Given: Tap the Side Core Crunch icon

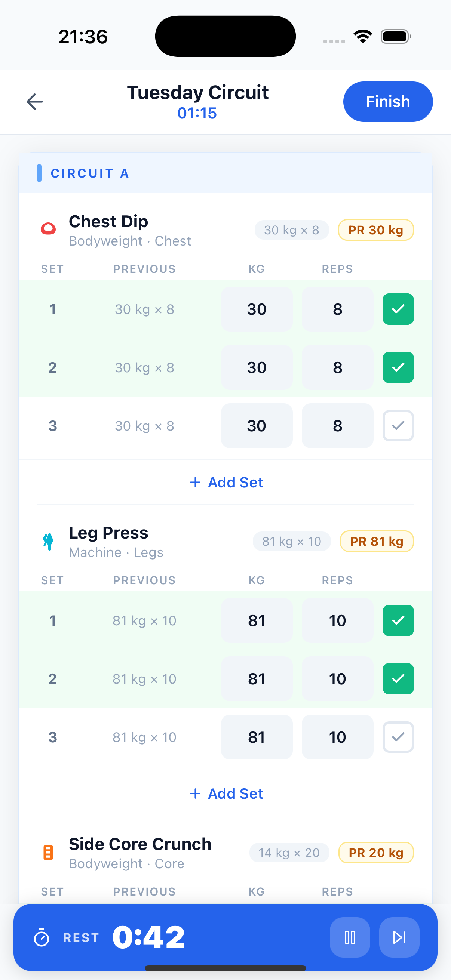Looking at the screenshot, I should tap(48, 853).
